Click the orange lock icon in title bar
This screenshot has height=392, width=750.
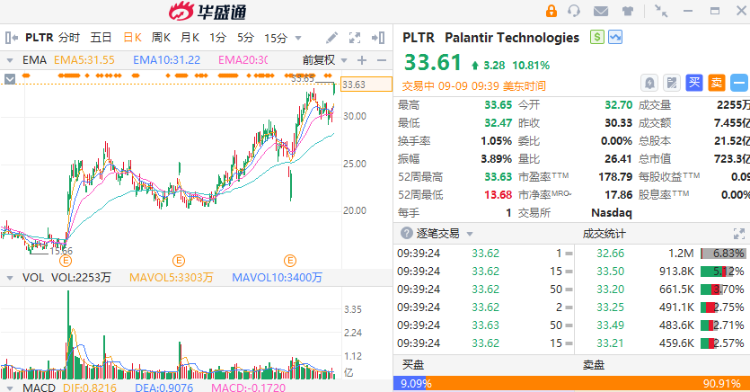click(551, 11)
